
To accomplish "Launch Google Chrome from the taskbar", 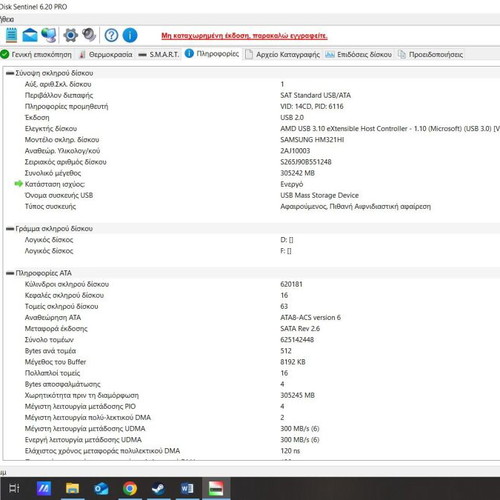I will click(x=130, y=488).
